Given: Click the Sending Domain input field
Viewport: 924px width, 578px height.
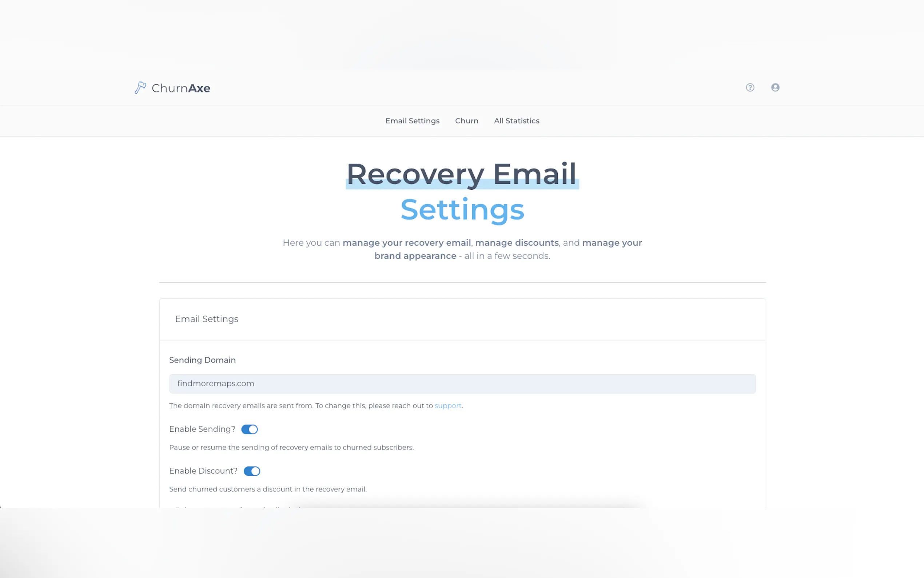Looking at the screenshot, I should (x=462, y=383).
